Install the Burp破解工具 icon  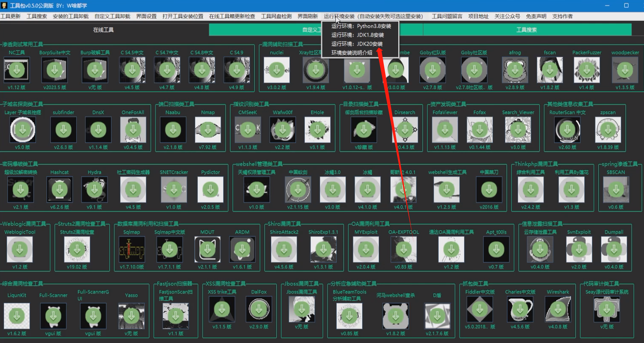pos(95,70)
